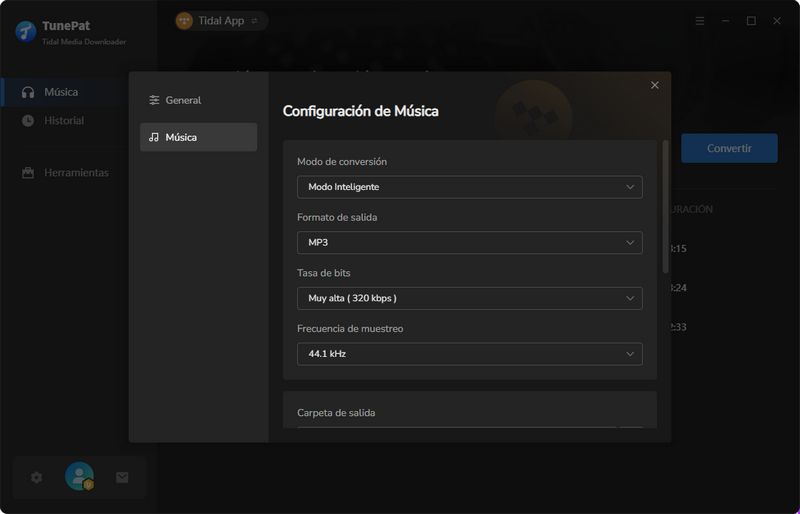Maximize the TunePat window
Viewport: 800px width, 514px height.
pos(751,21)
